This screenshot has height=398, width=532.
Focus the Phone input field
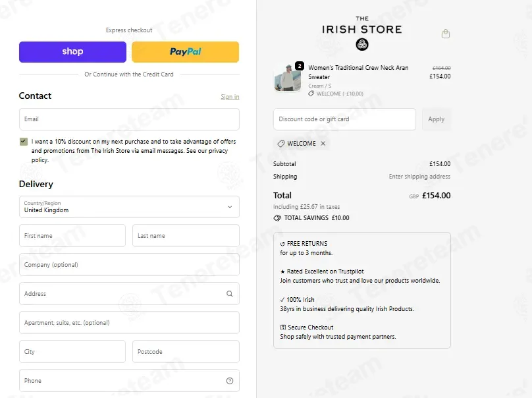point(129,381)
